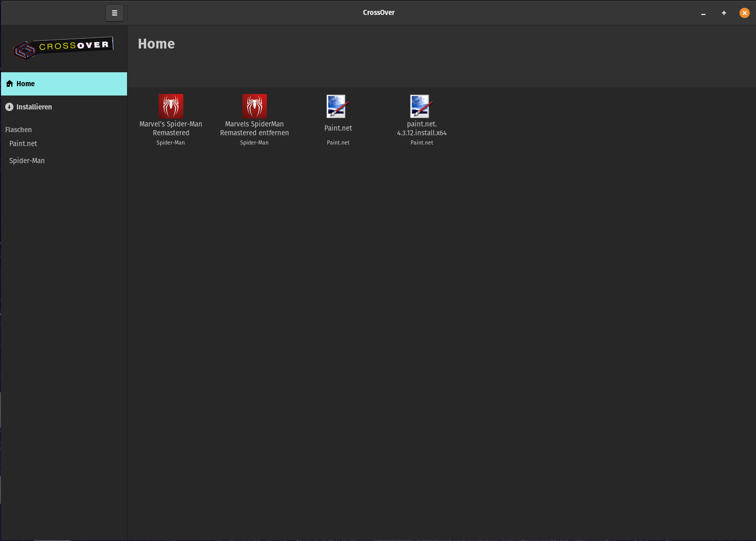This screenshot has height=541, width=756.
Task: Click the "Marvels SpiderMan Remastered entfernen" label
Action: (255, 129)
